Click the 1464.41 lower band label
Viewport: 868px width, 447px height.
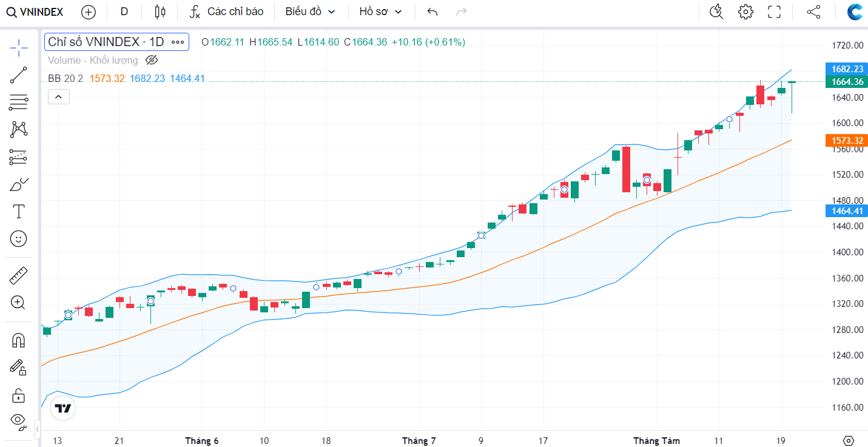[x=847, y=211]
